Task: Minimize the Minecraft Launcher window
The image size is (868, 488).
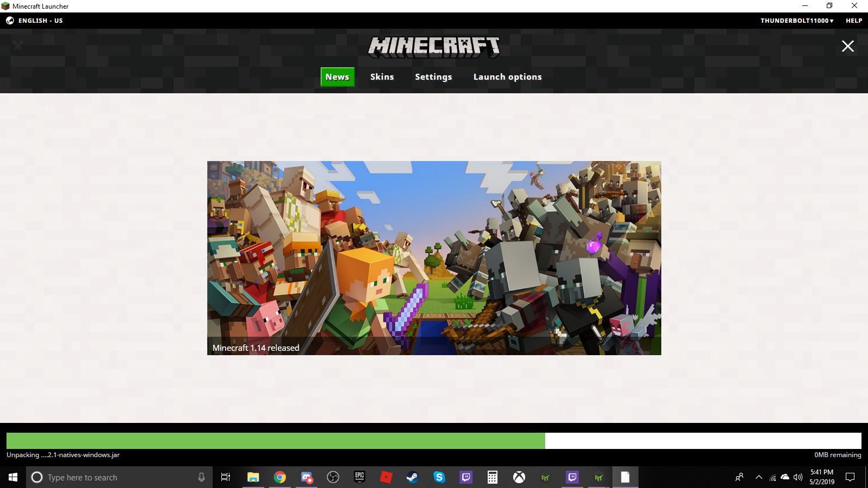Action: tap(805, 6)
